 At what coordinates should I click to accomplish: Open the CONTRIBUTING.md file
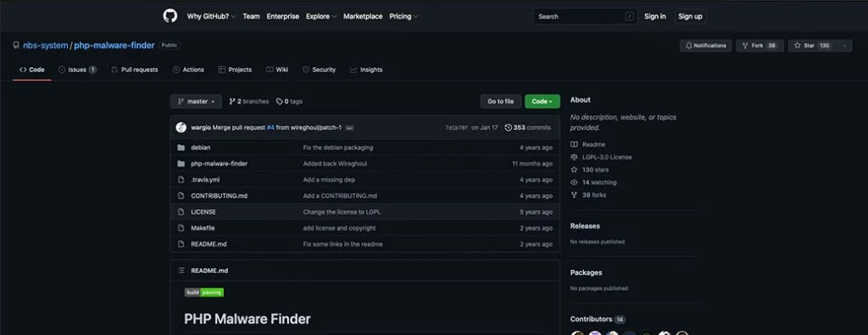219,196
